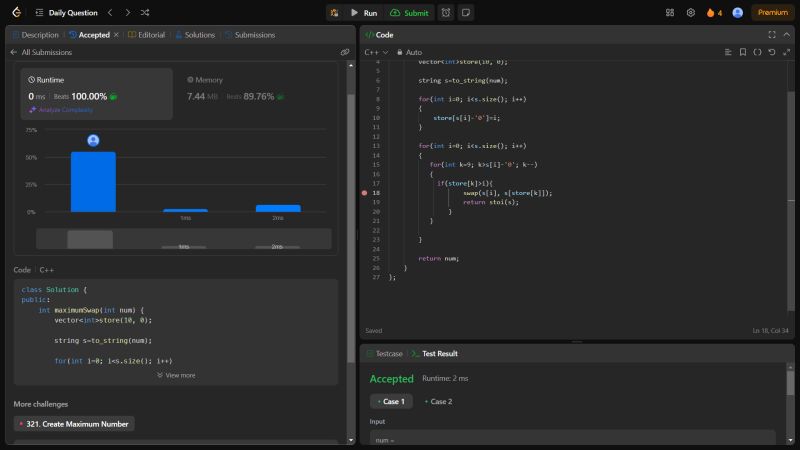Copy the submission link icon
800x450 pixels.
click(345, 52)
